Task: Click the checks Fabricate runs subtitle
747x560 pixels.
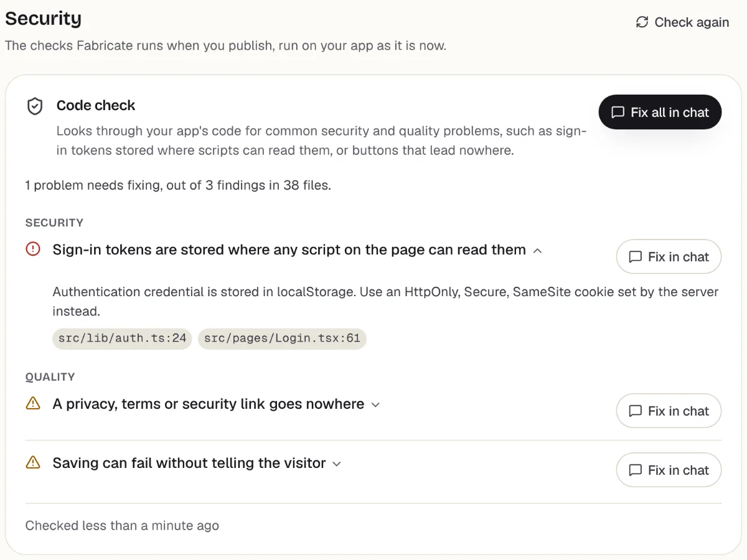Action: pyautogui.click(x=225, y=46)
